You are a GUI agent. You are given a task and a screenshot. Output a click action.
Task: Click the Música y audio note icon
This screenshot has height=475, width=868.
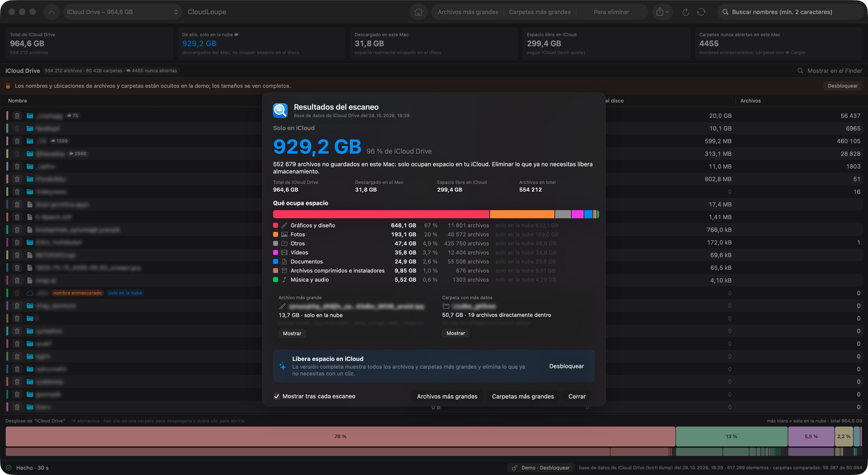coord(284,280)
